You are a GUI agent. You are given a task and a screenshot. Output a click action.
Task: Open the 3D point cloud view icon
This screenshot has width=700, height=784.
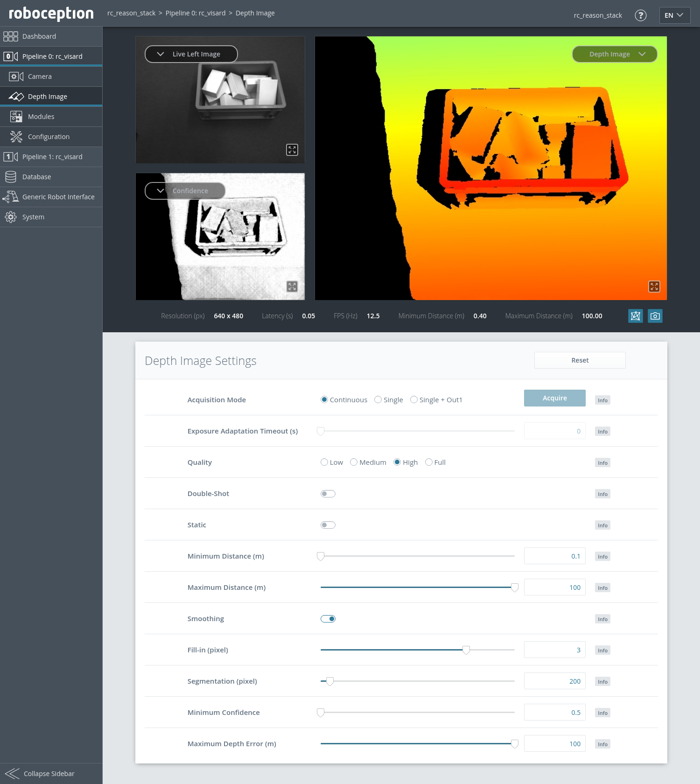635,316
